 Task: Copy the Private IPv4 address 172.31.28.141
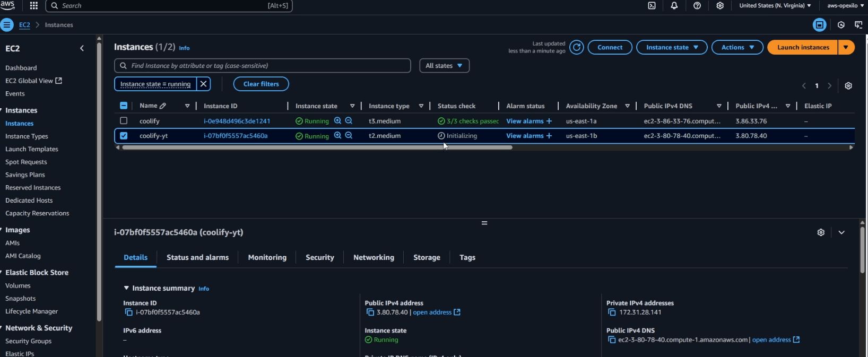612,312
